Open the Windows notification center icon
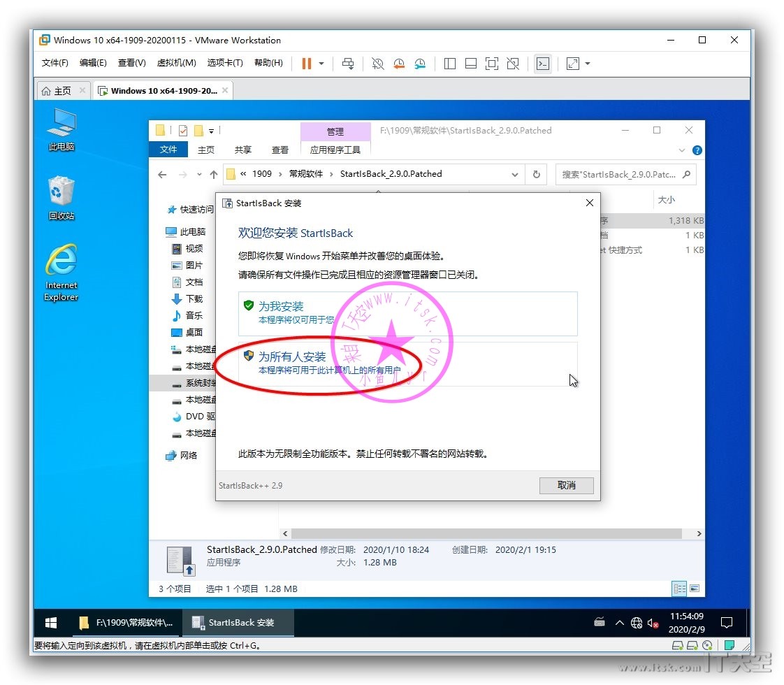The height and width of the screenshot is (685, 784). pyautogui.click(x=727, y=623)
